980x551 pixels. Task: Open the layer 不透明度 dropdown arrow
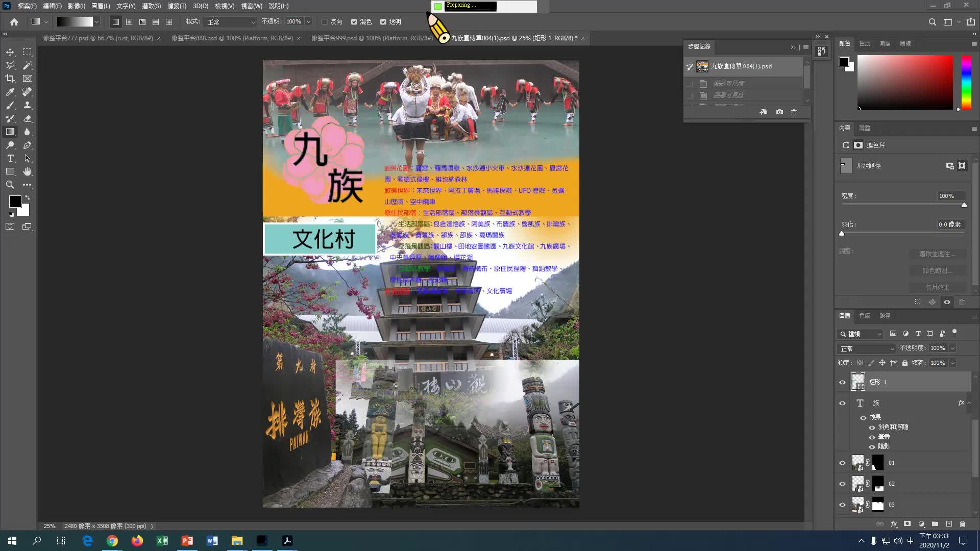952,348
